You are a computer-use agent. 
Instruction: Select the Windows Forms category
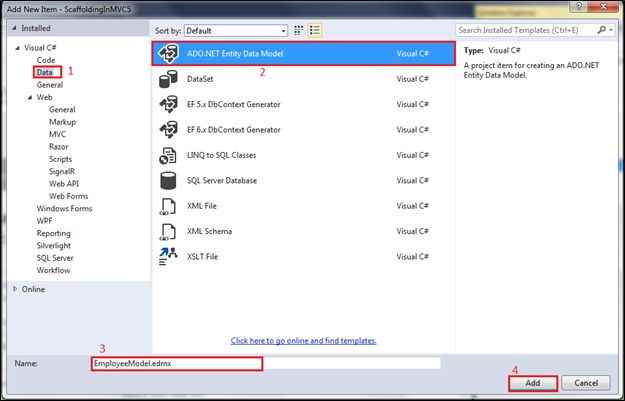[65, 208]
